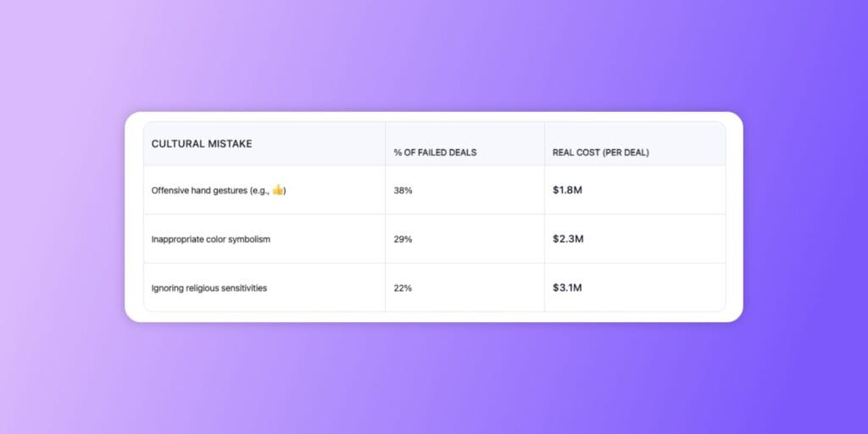Click the % OF FAILED DEALS header

(x=435, y=153)
